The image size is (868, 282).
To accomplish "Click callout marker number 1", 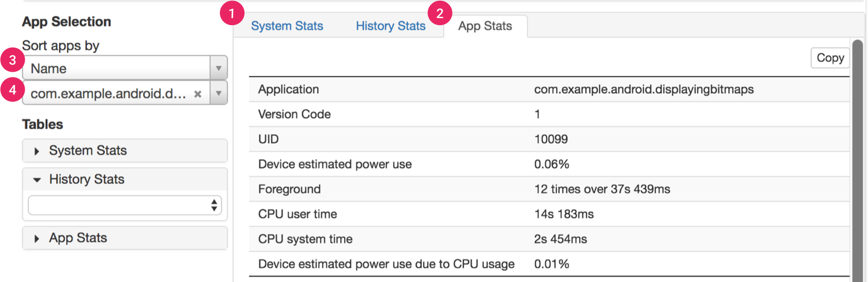I will [232, 13].
